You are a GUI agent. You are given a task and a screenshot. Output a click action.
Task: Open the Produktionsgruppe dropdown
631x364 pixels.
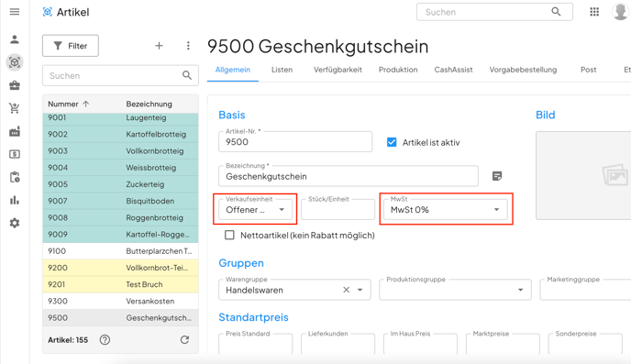[x=455, y=290]
